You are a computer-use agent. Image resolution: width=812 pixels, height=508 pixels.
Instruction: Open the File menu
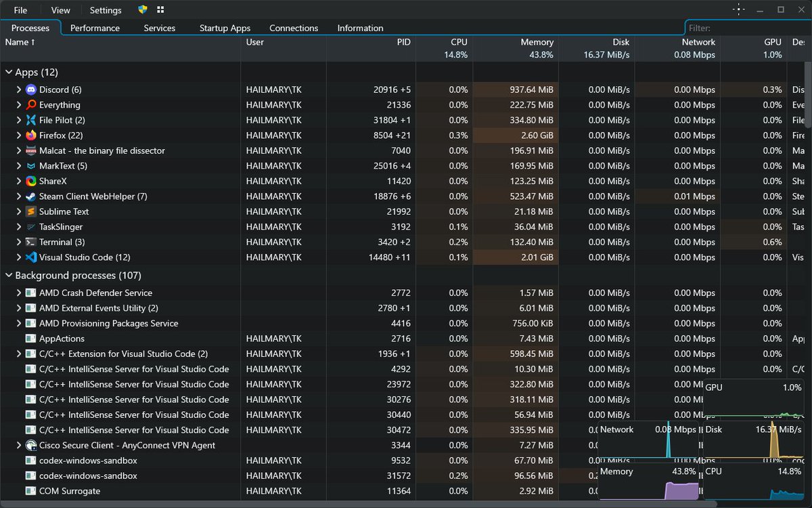pyautogui.click(x=20, y=10)
